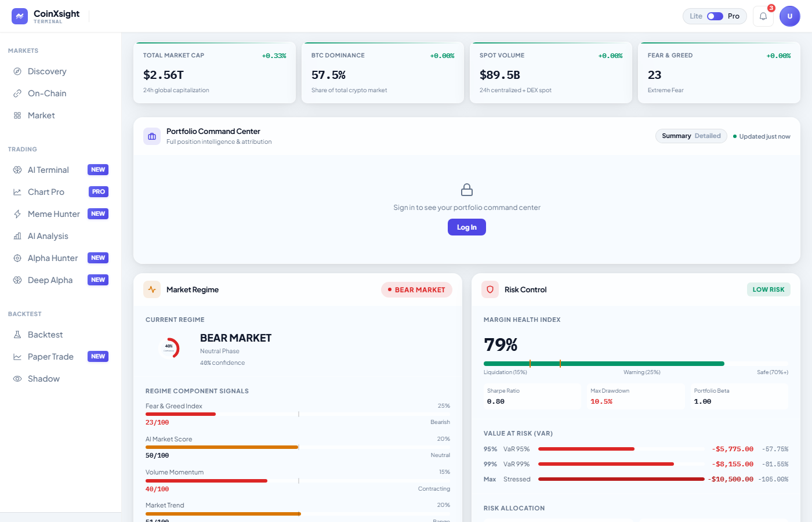Select the Summary view tab

click(x=676, y=136)
